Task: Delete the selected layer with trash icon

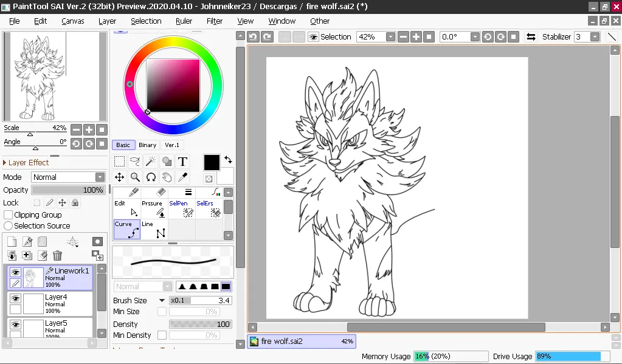Action: (58, 255)
